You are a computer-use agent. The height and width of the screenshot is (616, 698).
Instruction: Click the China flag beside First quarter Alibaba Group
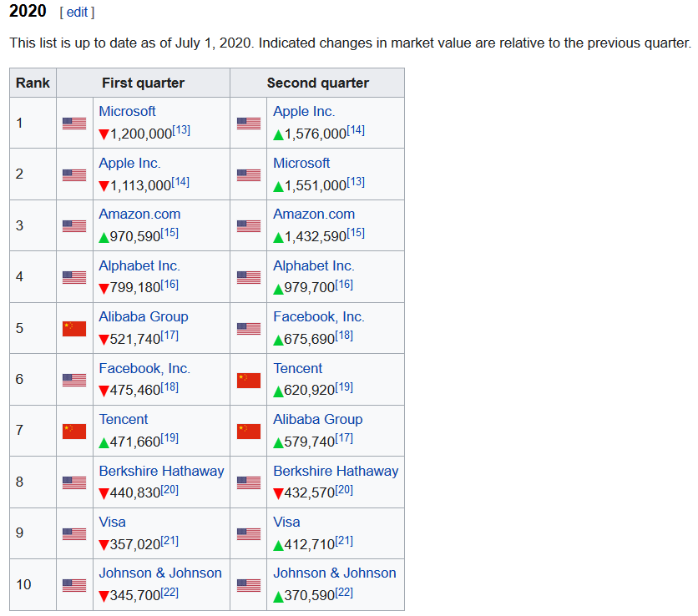tap(74, 329)
